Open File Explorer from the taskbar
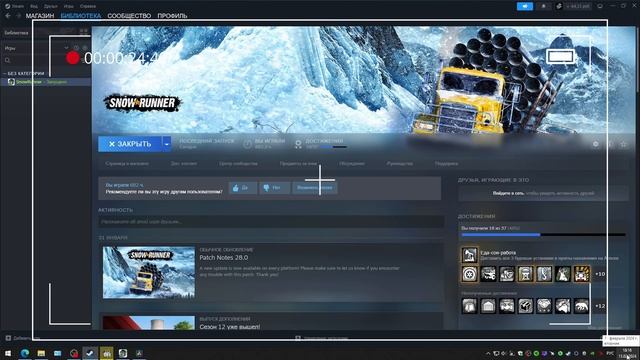This screenshot has height=360, width=640. pyautogui.click(x=41, y=353)
